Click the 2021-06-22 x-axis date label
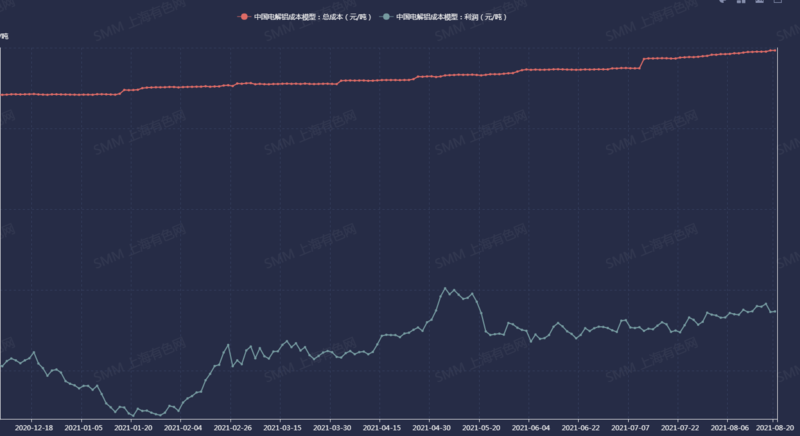Image resolution: width=800 pixels, height=436 pixels. click(581, 428)
